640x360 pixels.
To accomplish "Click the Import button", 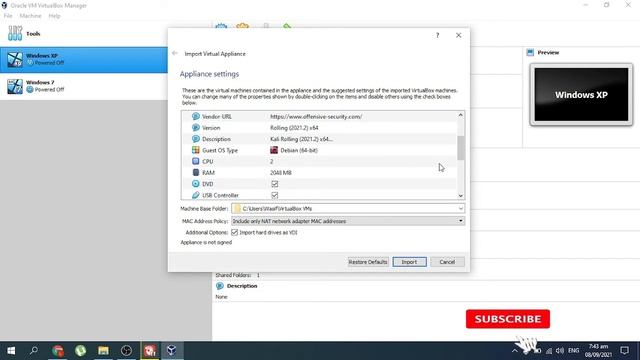I will click(409, 262).
